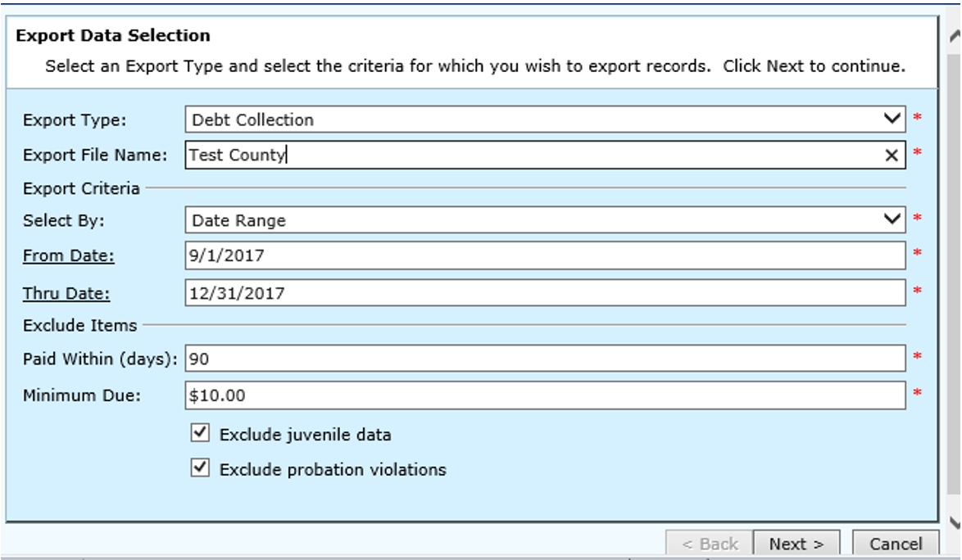Open the Thru Date link

pos(66,293)
